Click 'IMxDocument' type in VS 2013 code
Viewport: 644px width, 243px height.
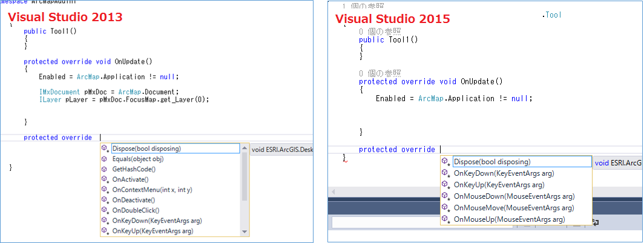tap(59, 92)
